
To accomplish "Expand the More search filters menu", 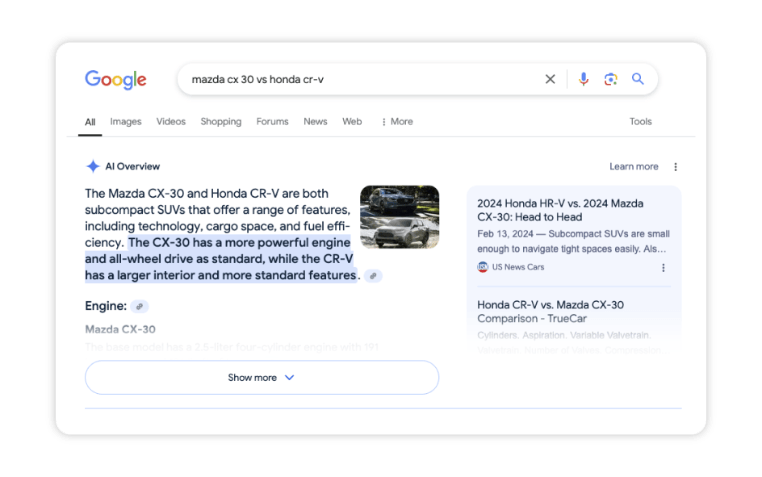I will pos(397,121).
